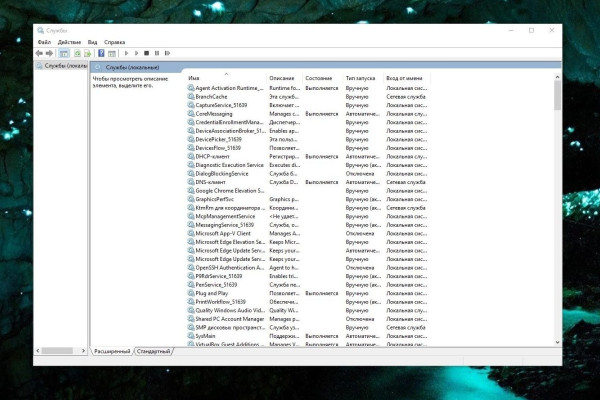Click the gear icon beside BranchCache
The height and width of the screenshot is (400, 600).
coord(191,96)
